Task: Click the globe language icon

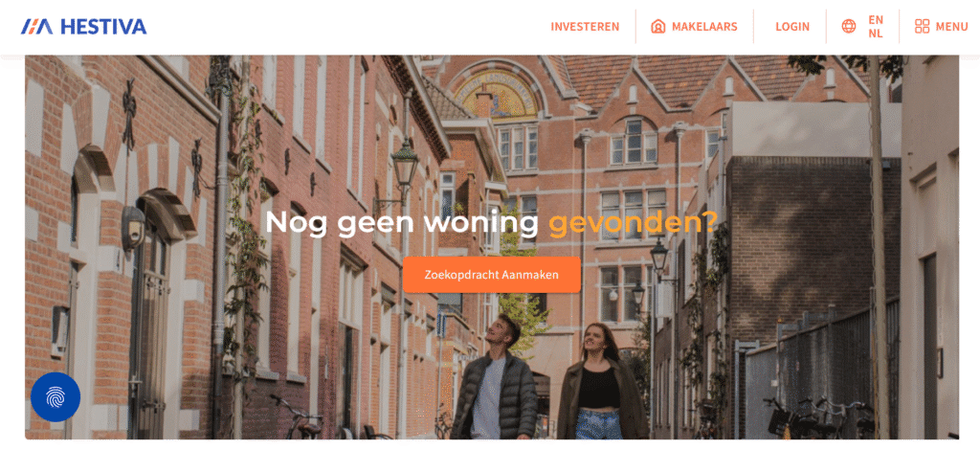Action: coord(849,26)
